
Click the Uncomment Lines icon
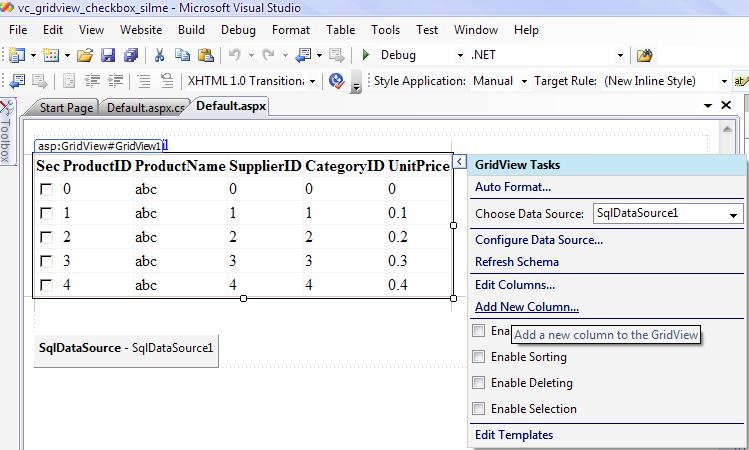pos(167,81)
